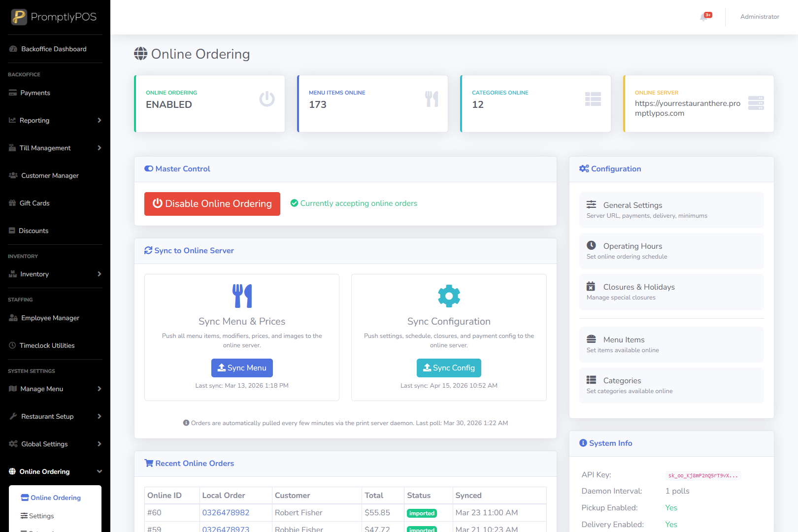
Task: Open General Settings configuration
Action: pos(671,210)
